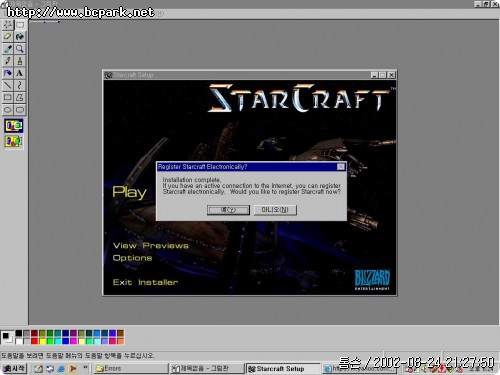Select the Rectangle shape tool

pyautogui.click(x=8, y=97)
